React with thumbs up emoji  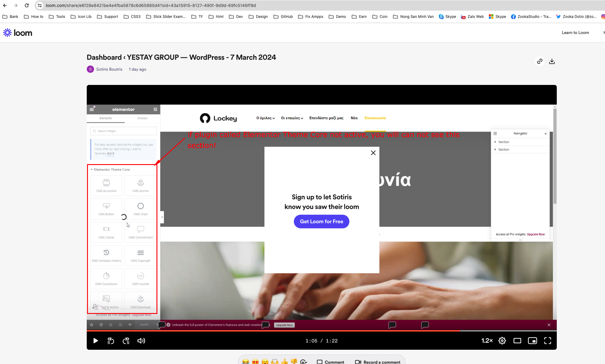point(284,362)
